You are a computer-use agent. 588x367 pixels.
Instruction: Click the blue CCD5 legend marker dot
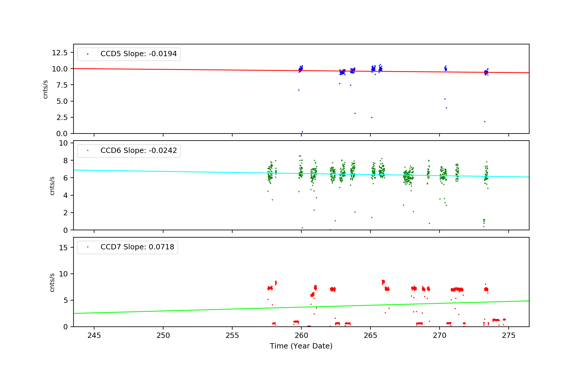pos(88,54)
